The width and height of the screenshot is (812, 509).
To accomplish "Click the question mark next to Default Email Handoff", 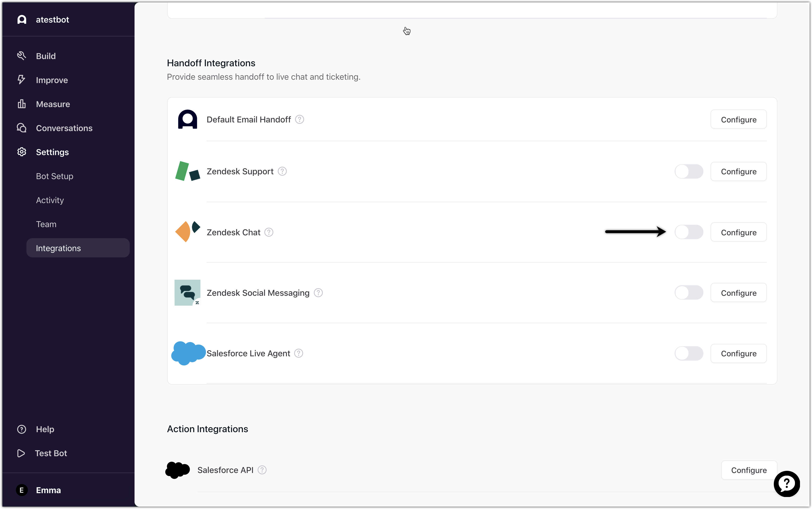I will point(299,120).
